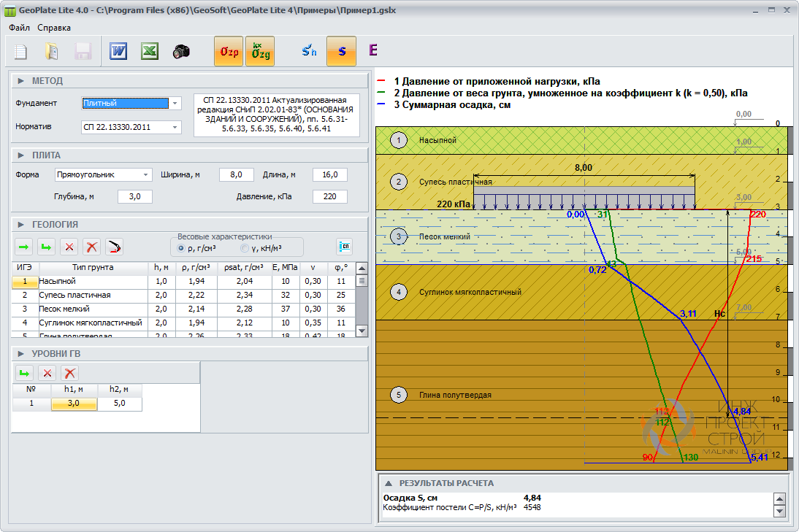Click the Длина length input field
Image resolution: width=799 pixels, height=532 pixels.
click(x=329, y=174)
